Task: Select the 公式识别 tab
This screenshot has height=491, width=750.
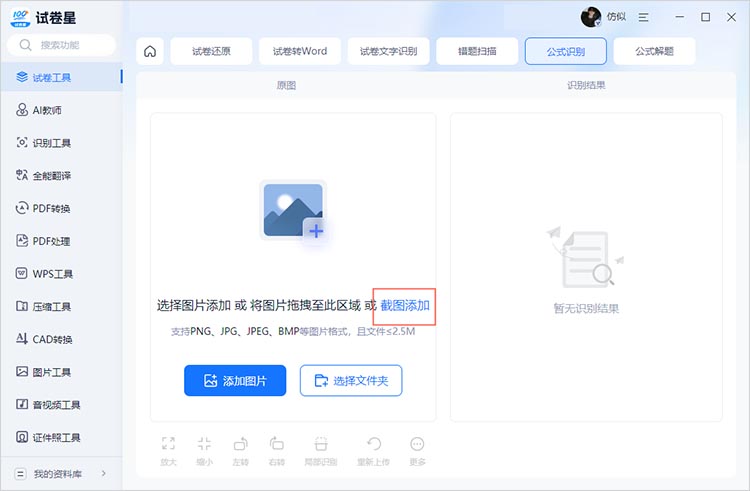Action: click(566, 51)
